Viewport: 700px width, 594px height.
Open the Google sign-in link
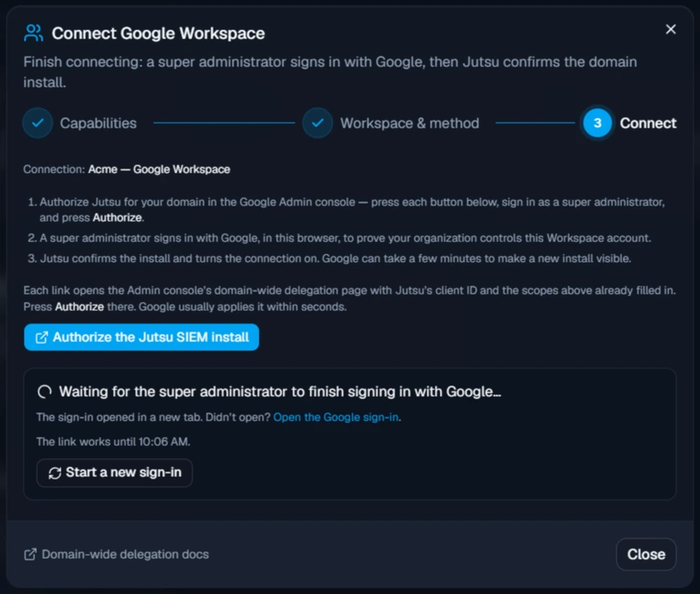click(336, 417)
